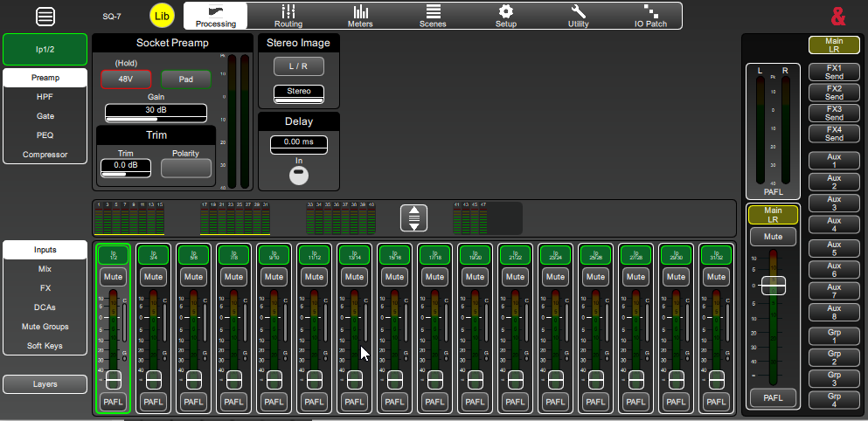
Task: Click the Ip 11/12 fader handle
Action: (x=314, y=379)
